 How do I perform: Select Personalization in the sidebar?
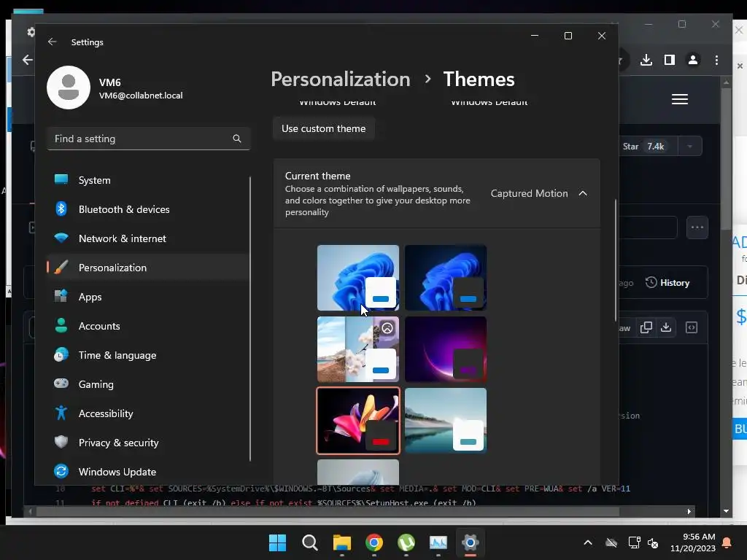point(149,268)
